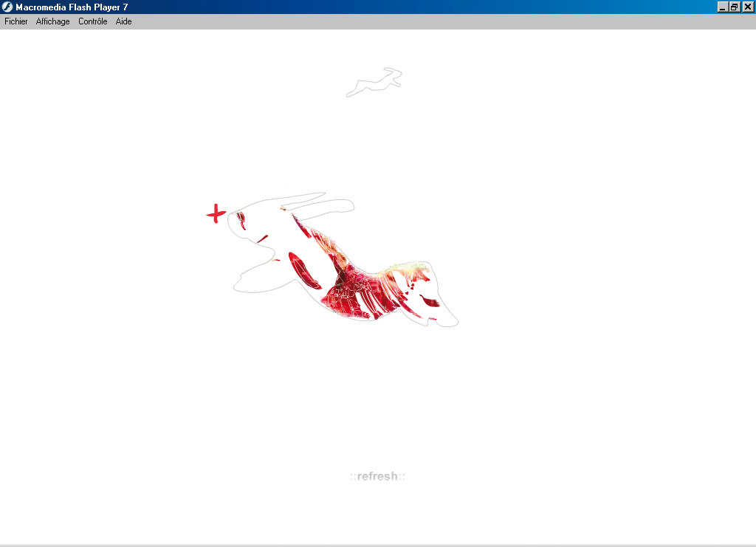Open the Fichier menu
This screenshot has height=547, width=756.
coord(16,21)
